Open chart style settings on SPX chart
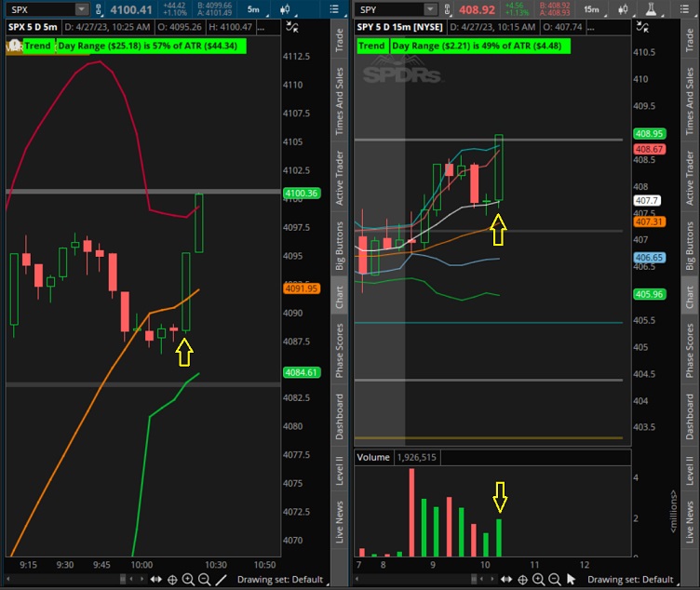Viewport: 700px width, 590px height. (x=285, y=9)
